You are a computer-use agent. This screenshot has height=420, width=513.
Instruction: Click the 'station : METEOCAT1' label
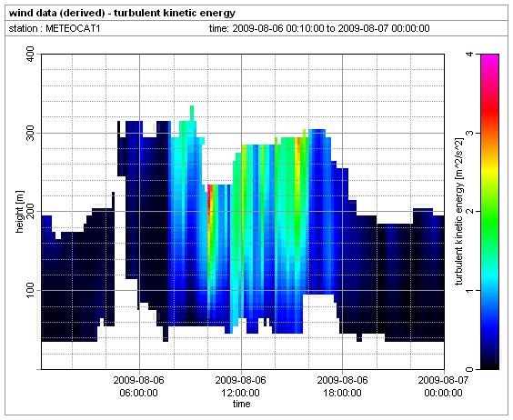tap(55, 28)
